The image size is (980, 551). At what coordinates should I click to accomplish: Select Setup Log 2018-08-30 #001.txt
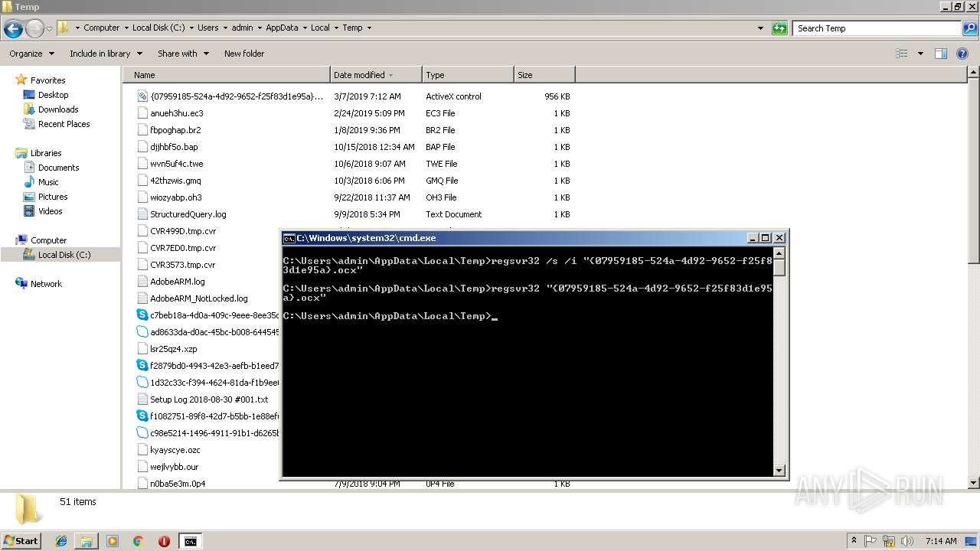point(209,399)
